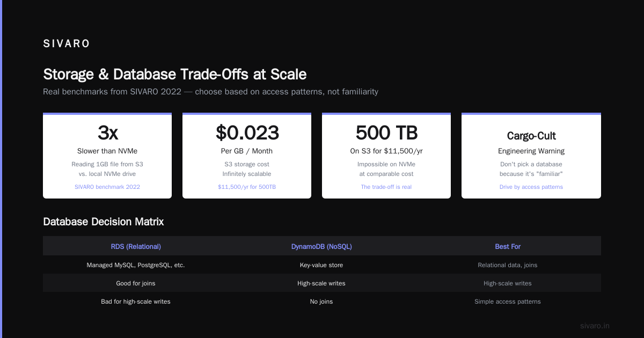
Task: Click the heading Storage & Database Trade-Offs at Scale
Action: tap(175, 74)
